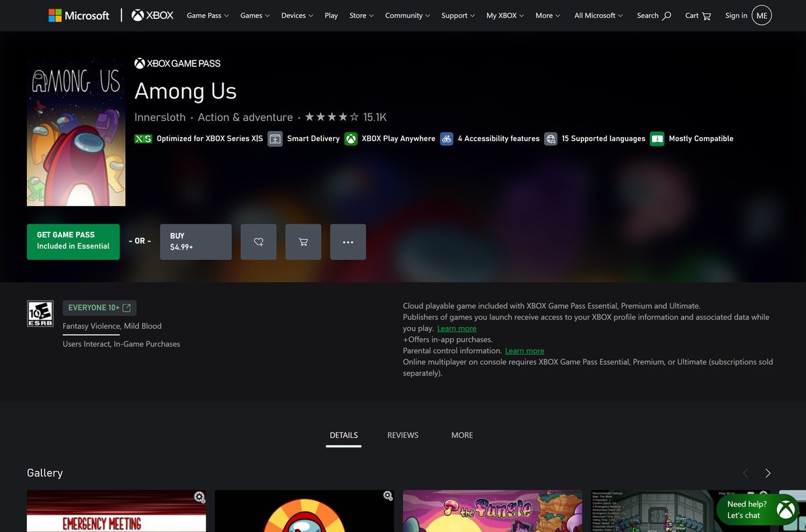Expand the Community dropdown
The height and width of the screenshot is (532, 806).
click(x=408, y=15)
